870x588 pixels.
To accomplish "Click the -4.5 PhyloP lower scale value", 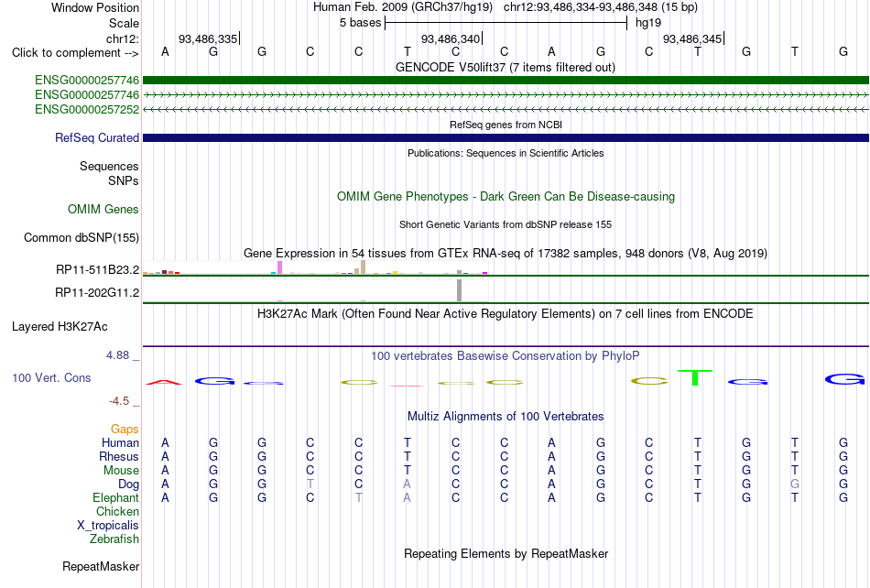I will pyautogui.click(x=119, y=400).
